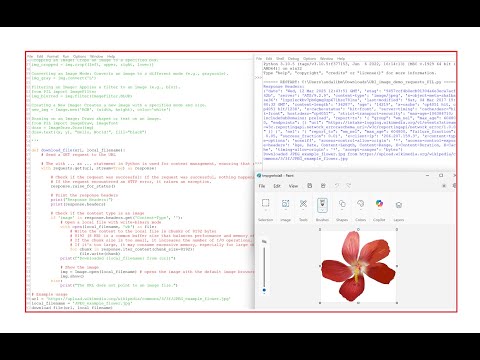Open the Help menu in IDLE editor
This screenshot has height=360, width=480.
coord(111,57)
